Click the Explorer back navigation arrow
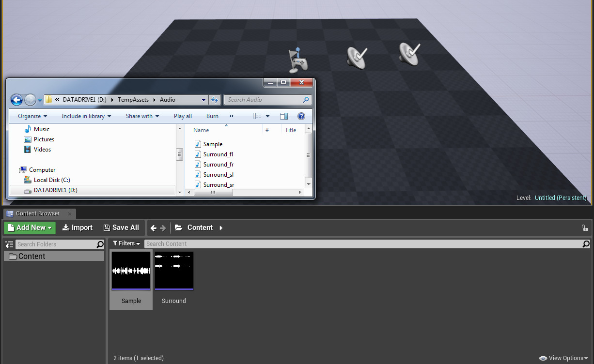 pyautogui.click(x=17, y=100)
